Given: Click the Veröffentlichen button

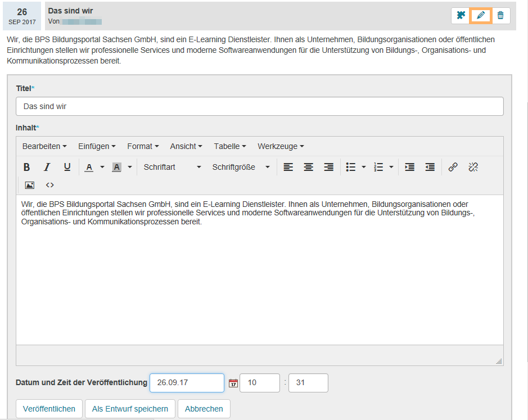Looking at the screenshot, I should pyautogui.click(x=49, y=409).
